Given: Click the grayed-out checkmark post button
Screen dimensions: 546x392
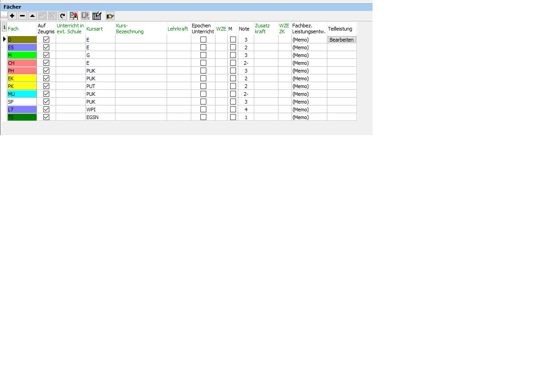Looking at the screenshot, I should pyautogui.click(x=42, y=16).
